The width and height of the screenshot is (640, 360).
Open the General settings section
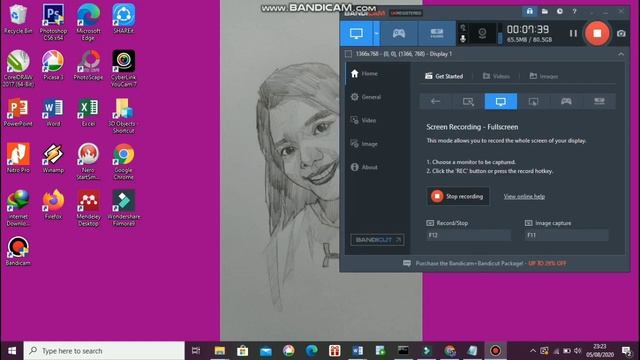click(378, 97)
